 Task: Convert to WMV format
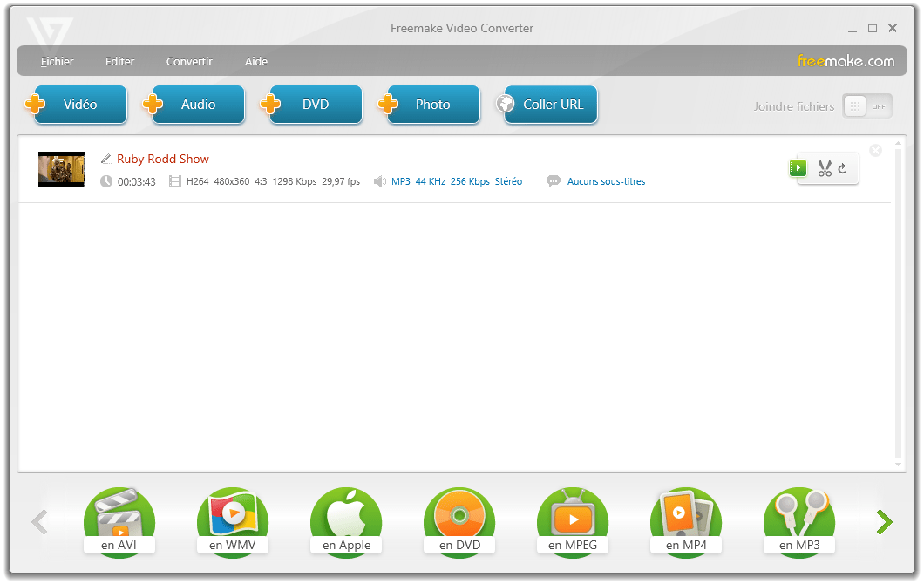(x=233, y=521)
